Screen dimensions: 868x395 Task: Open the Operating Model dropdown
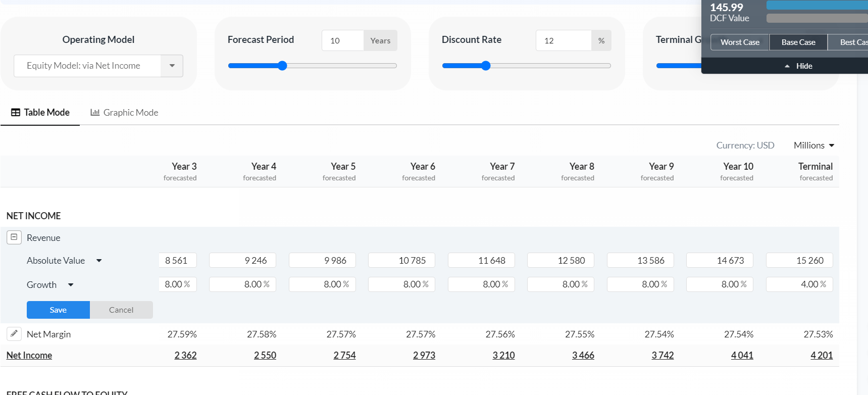(x=172, y=66)
